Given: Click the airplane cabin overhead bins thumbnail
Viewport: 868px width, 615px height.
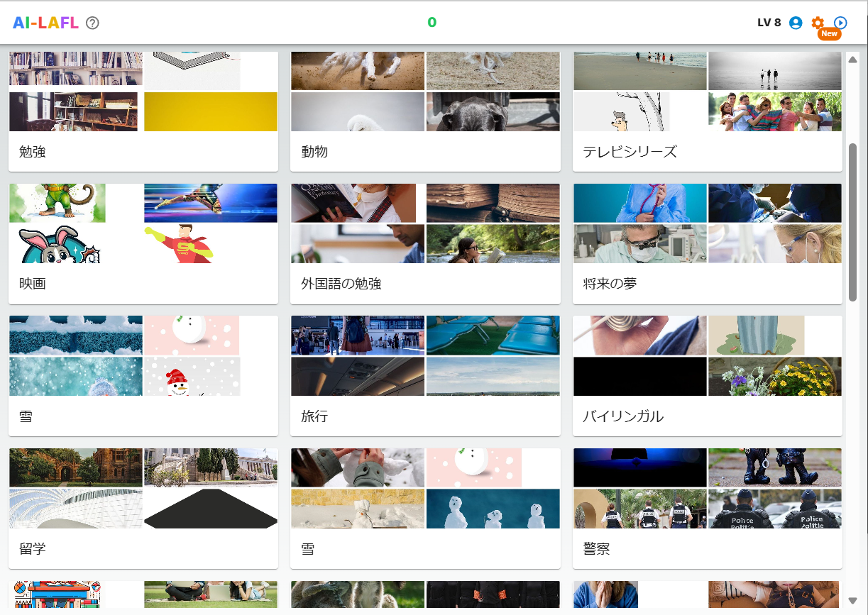Looking at the screenshot, I should tap(358, 376).
